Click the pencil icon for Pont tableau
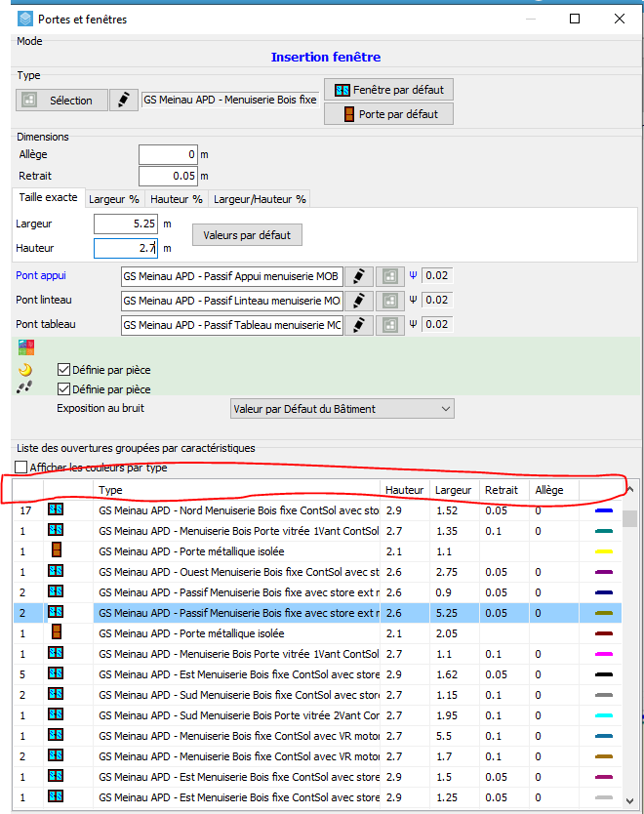The image size is (644, 814). pyautogui.click(x=359, y=325)
